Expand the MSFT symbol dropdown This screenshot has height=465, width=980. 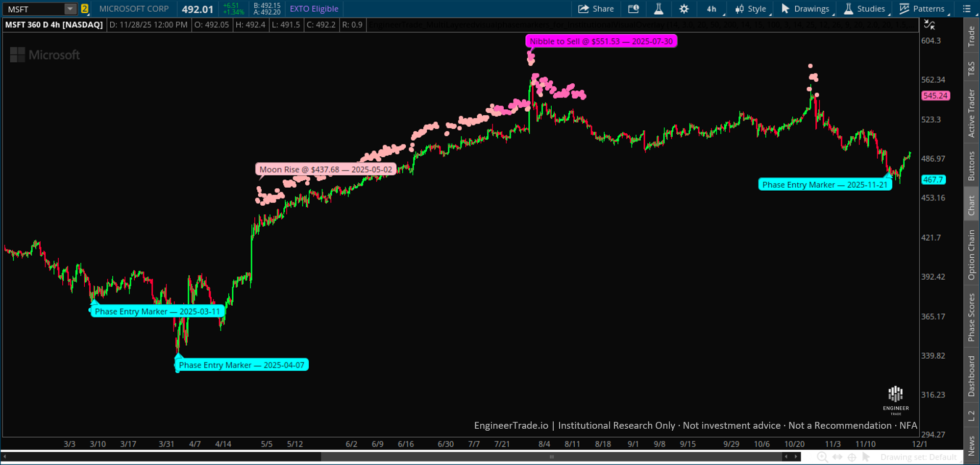tap(71, 8)
